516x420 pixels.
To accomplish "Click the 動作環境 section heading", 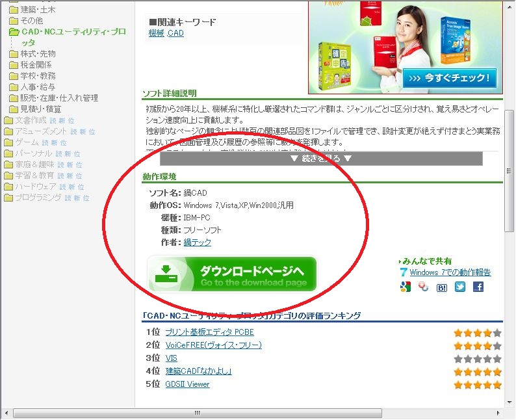I will (159, 177).
